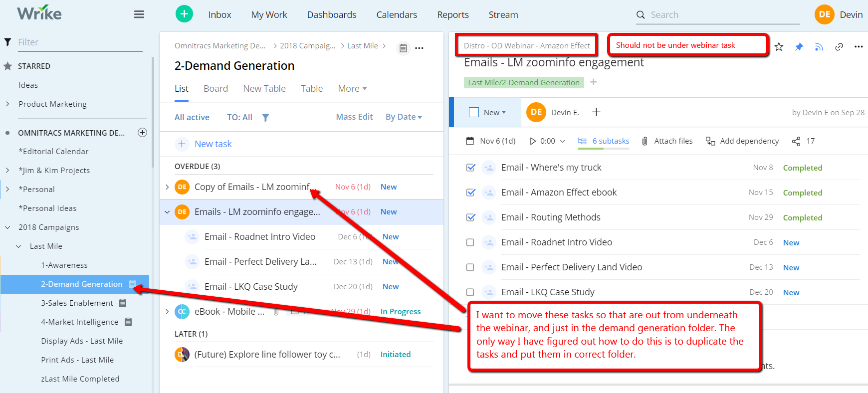Open task more actions ellipsis
Screen dimensions: 868x393
coord(859,47)
